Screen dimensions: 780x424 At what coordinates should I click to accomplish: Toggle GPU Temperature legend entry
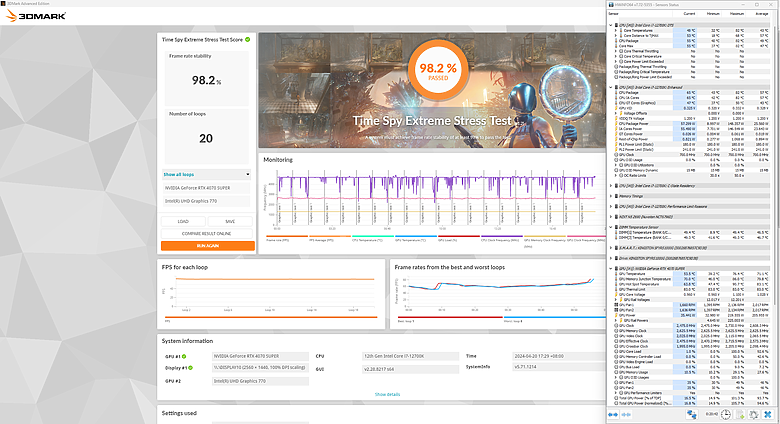coord(415,238)
